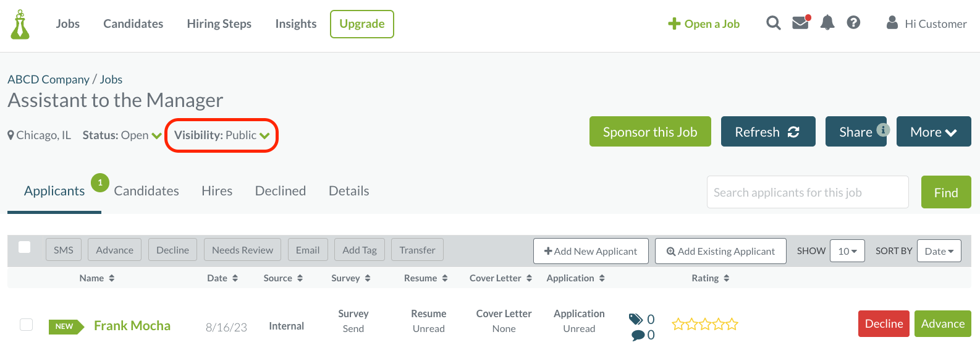Screen dimensions: 980x358
Task: Expand the Visibility: Public dropdown
Action: [221, 135]
